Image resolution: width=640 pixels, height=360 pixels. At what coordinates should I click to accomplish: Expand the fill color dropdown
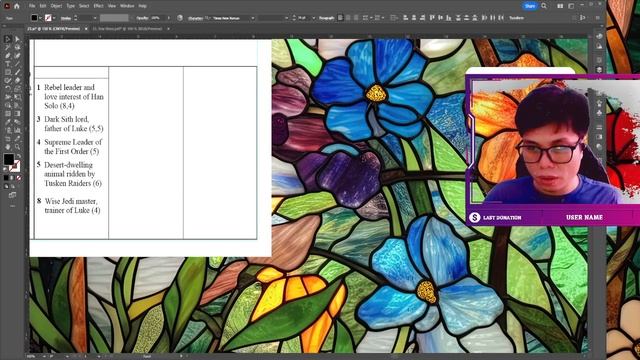click(x=40, y=18)
